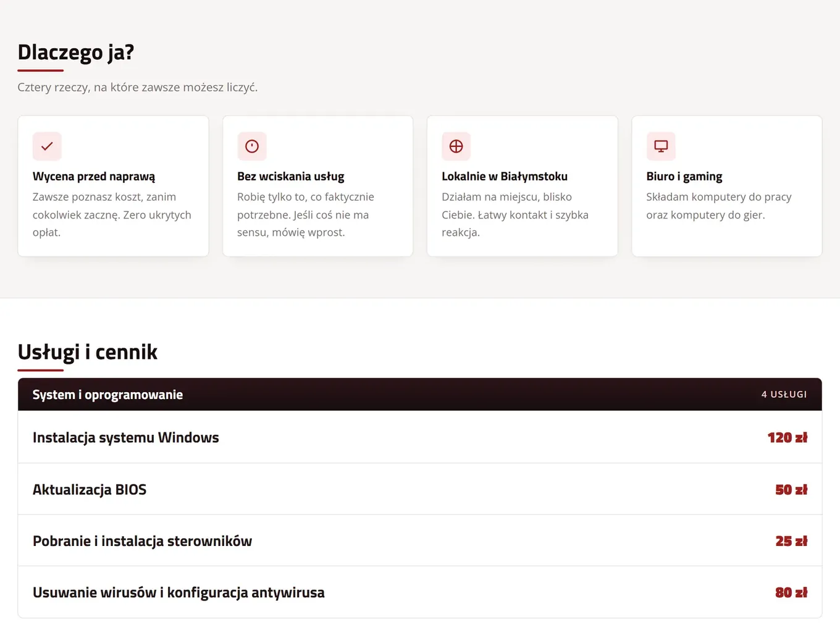
Task: Click the description starting Zawsze poznasz koszt
Action: pos(112,214)
